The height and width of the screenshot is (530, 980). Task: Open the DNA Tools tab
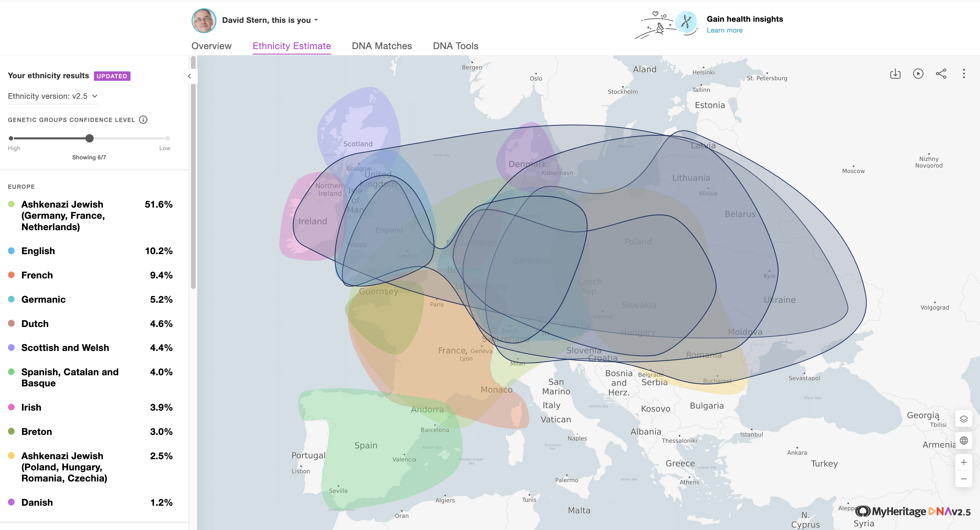click(455, 46)
